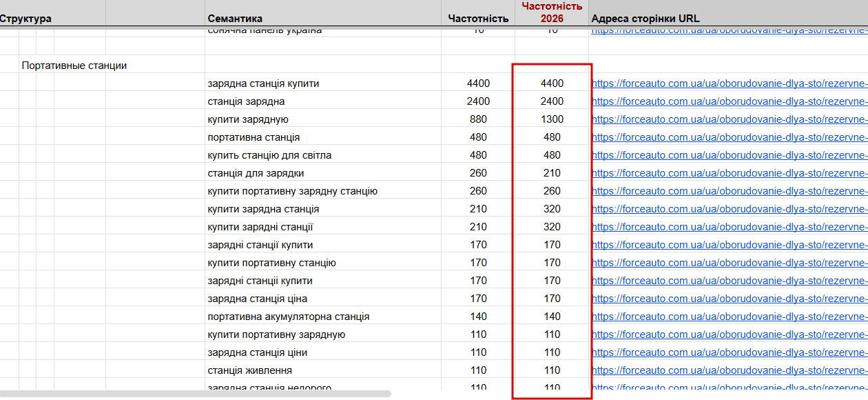The image size is (868, 400).
Task: Follow the URL for 'купити зарядні станції'
Action: point(730,227)
